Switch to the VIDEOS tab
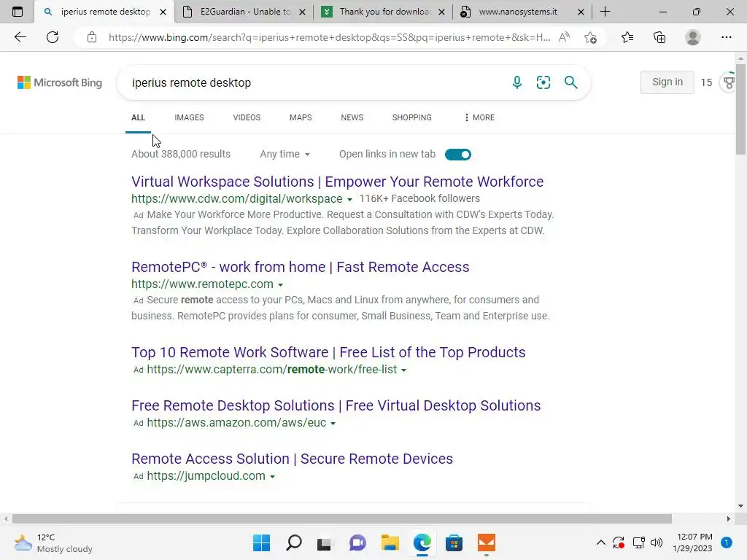 click(x=247, y=117)
